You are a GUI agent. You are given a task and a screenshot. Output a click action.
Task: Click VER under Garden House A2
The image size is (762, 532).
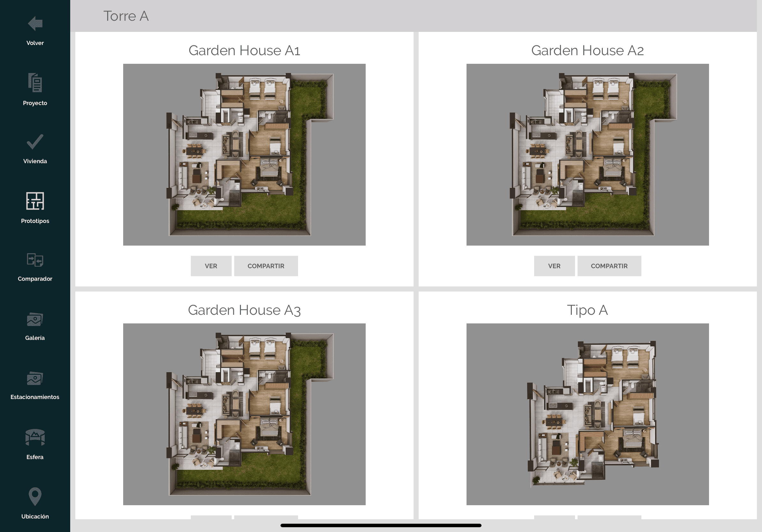pos(554,266)
